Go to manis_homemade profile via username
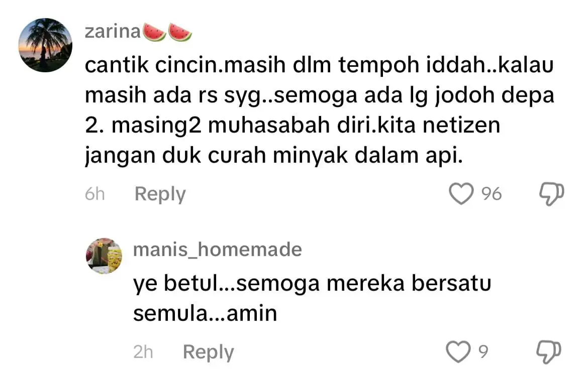This screenshot has width=588, height=384. click(x=217, y=249)
